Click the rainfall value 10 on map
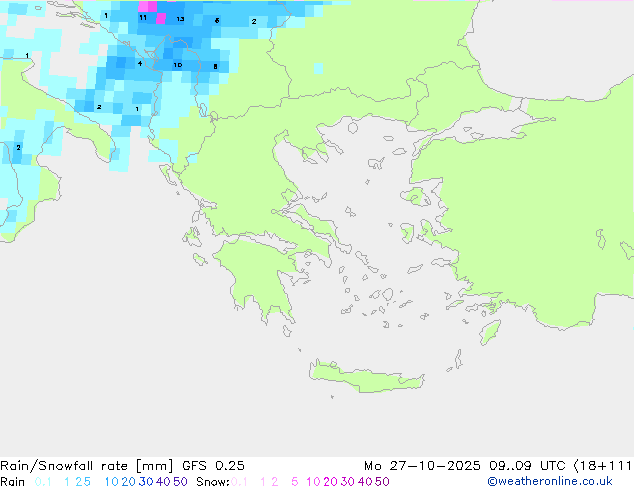The height and width of the screenshot is (490, 634). 178,65
